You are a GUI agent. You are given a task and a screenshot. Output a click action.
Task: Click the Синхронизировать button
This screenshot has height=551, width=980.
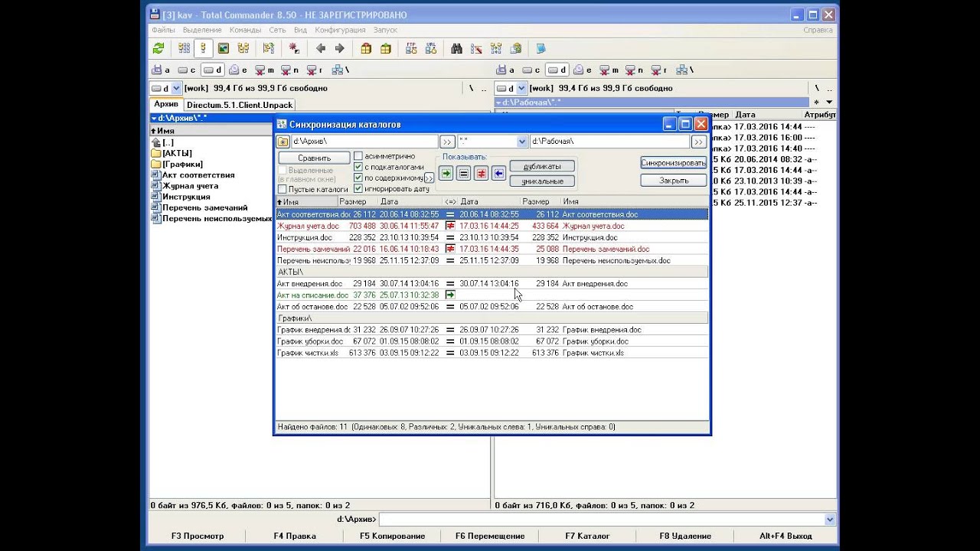pos(674,163)
